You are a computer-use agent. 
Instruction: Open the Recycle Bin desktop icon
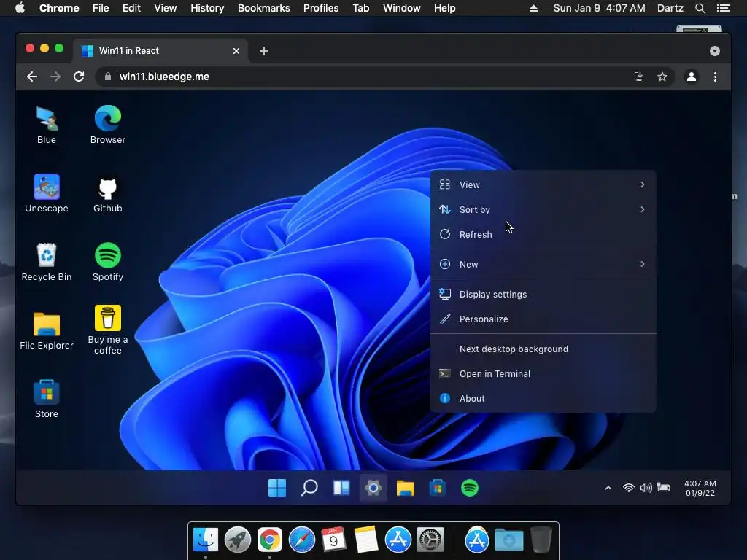(x=46, y=262)
